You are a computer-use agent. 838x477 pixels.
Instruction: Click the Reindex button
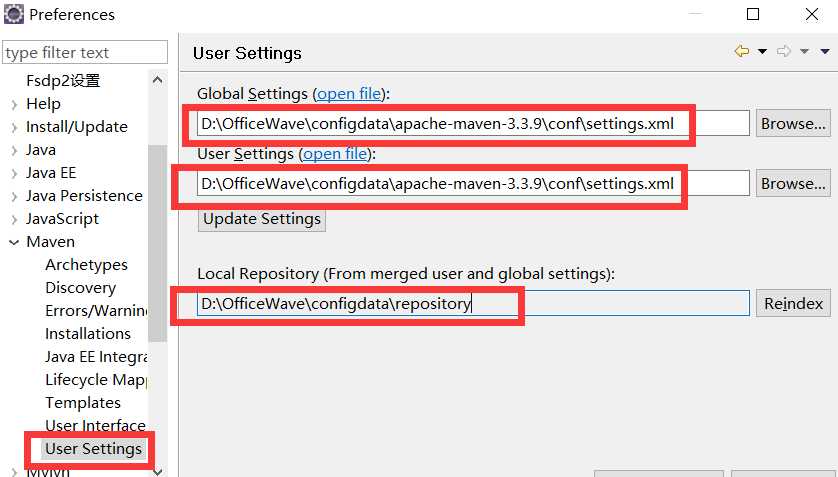coord(793,304)
